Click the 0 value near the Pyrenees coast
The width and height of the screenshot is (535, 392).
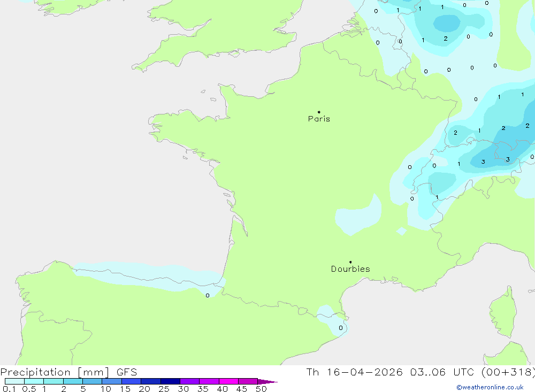click(x=208, y=295)
